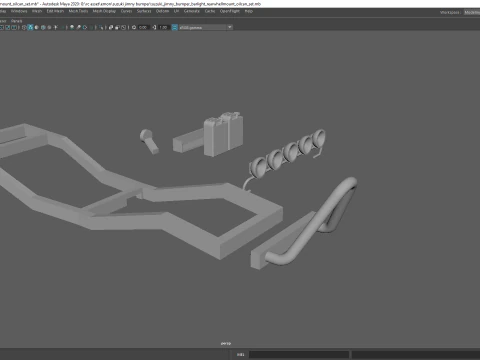This screenshot has width=480, height=360.
Task: Click the MEL script language toggle
Action: point(241,354)
